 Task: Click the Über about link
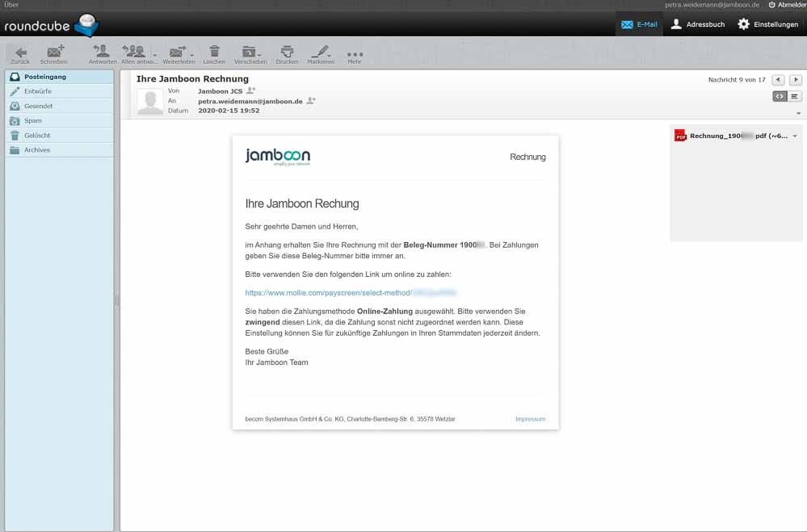click(x=11, y=5)
